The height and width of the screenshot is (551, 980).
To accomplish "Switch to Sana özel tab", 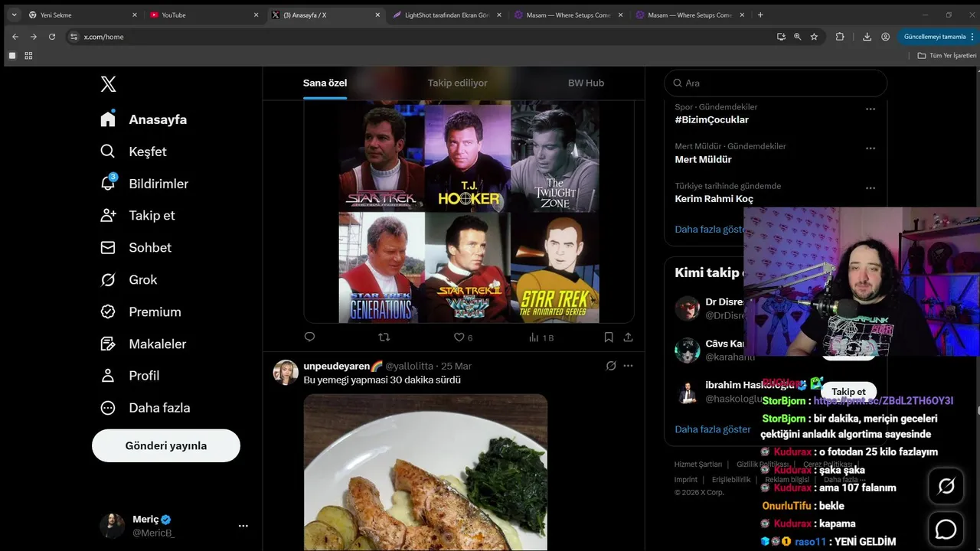I will tap(325, 83).
